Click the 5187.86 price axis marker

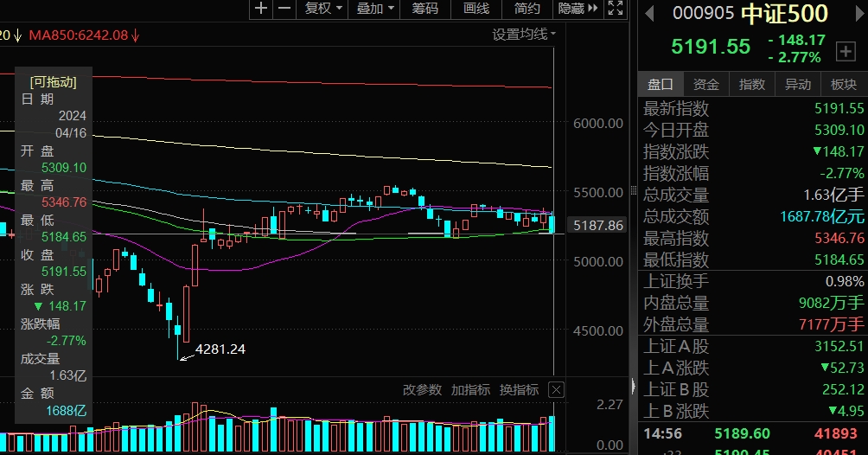point(598,226)
